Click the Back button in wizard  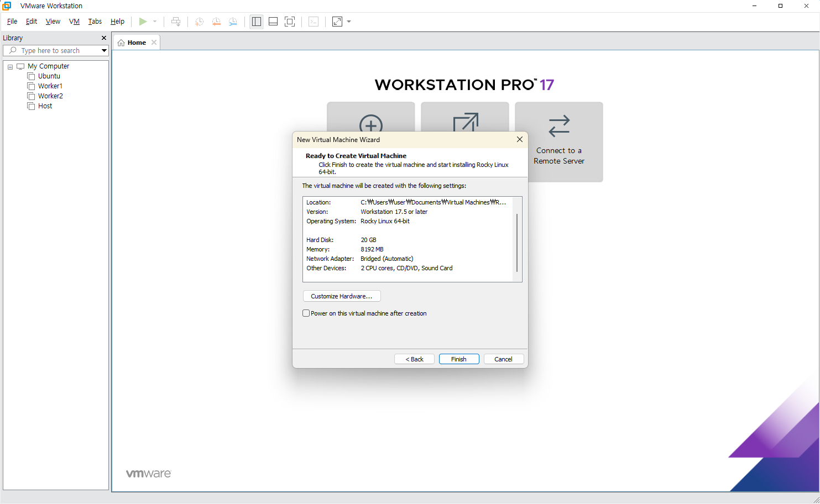point(414,359)
